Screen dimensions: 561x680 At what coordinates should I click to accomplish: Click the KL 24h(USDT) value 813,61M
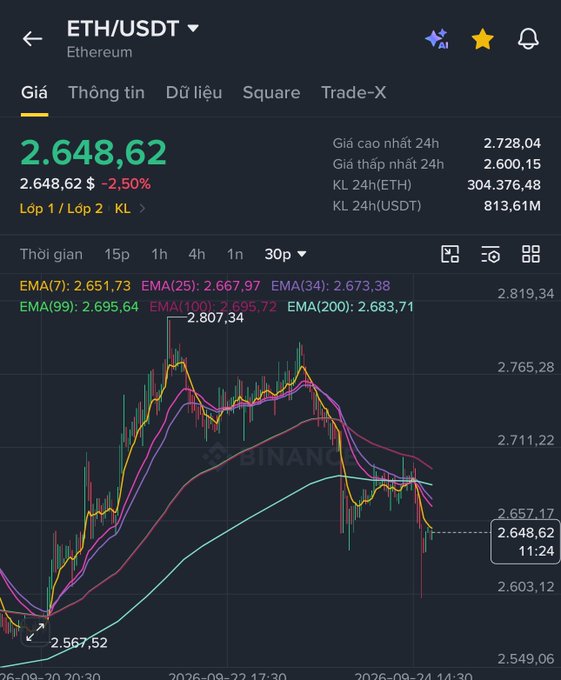click(x=512, y=206)
